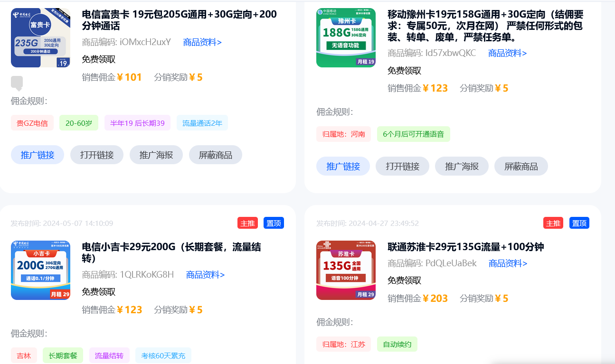The height and width of the screenshot is (364, 615).
Task: Click the 电信富贵卡 19元包205G product title
Action: (179, 20)
